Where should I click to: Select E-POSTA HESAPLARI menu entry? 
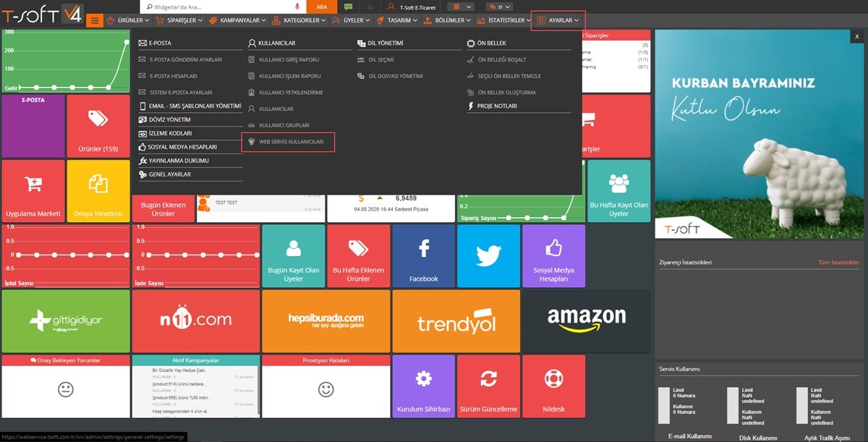(x=169, y=76)
